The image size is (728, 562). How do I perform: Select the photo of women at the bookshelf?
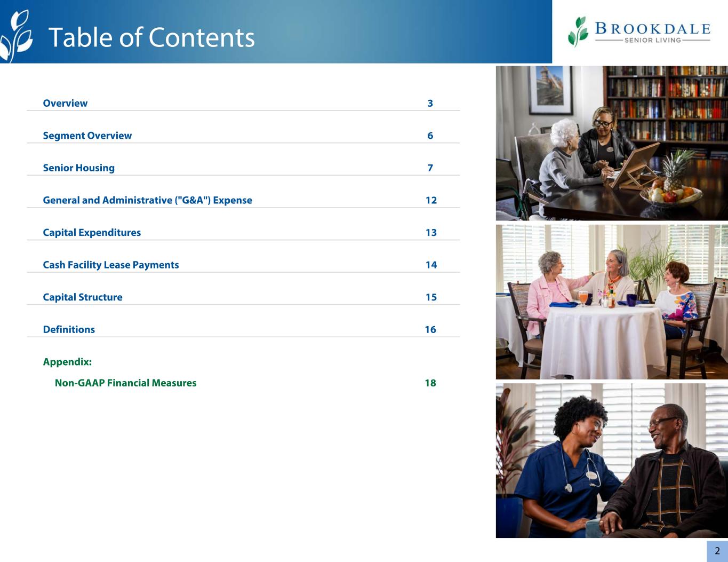pyautogui.click(x=612, y=143)
